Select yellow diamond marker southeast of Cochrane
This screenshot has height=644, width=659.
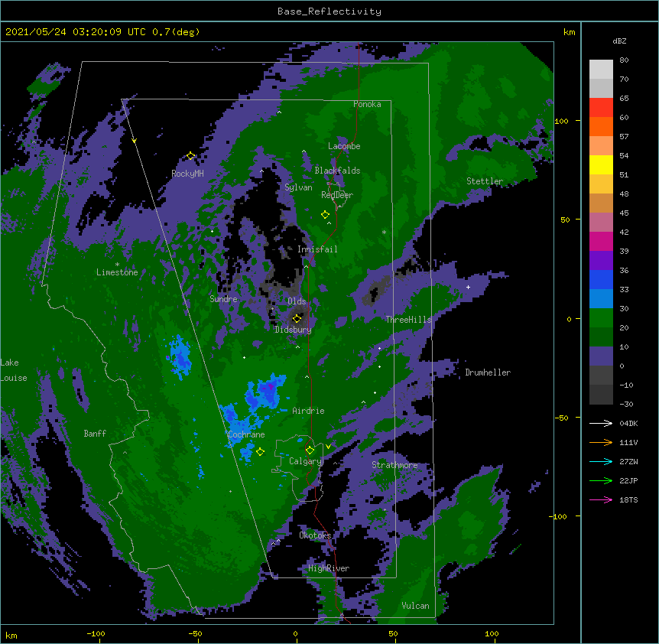(x=260, y=451)
